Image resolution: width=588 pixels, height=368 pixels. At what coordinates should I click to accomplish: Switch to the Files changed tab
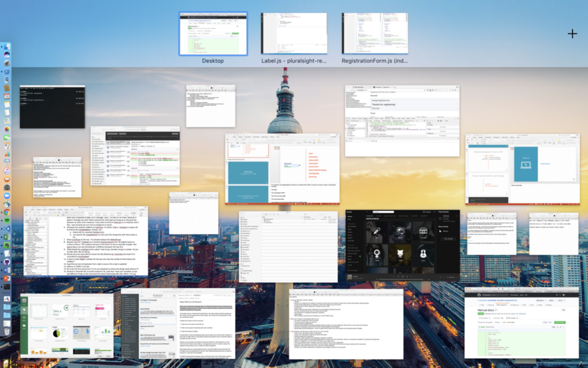pyautogui.click(x=512, y=318)
